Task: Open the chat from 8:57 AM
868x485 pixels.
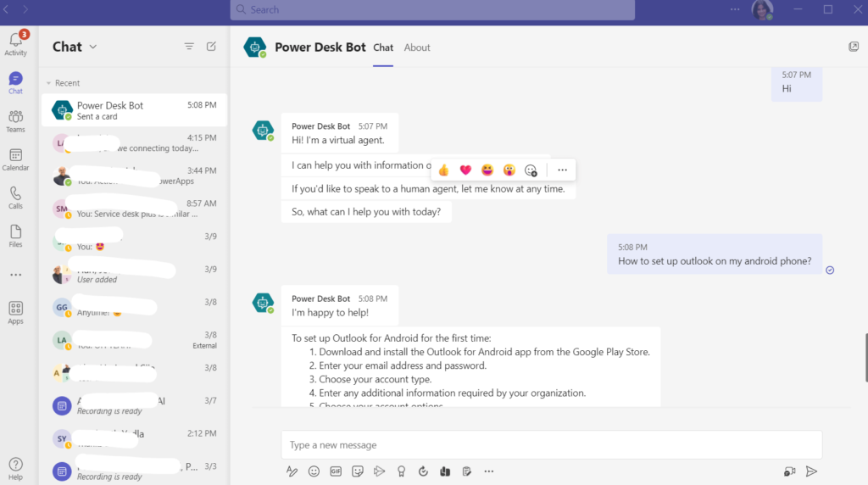Action: pos(134,209)
